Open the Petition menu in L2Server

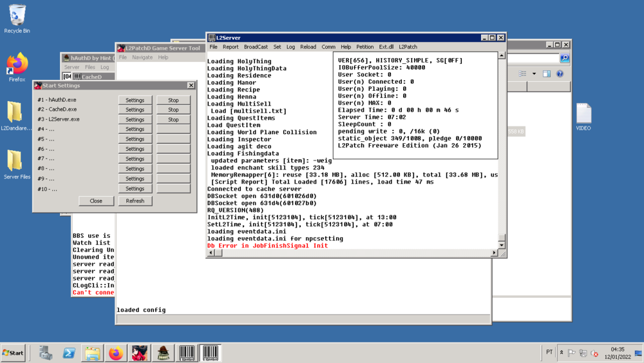pyautogui.click(x=365, y=47)
